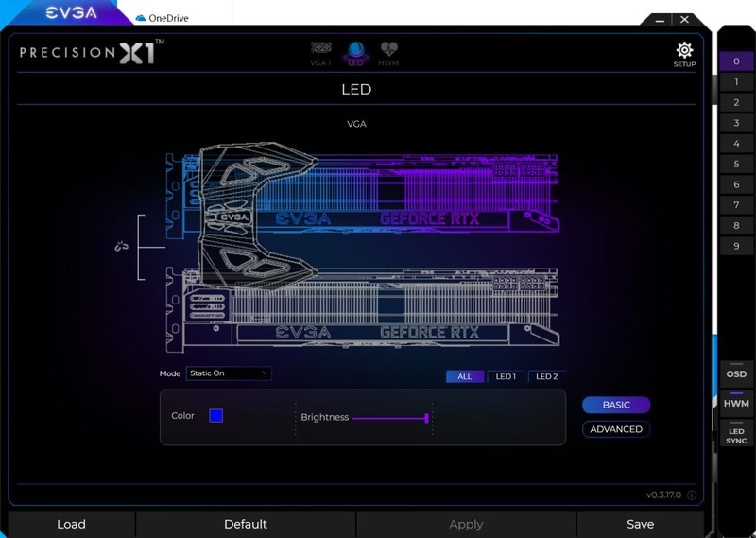756x538 pixels.
Task: Select the LED bulb icon tab
Action: tap(356, 54)
